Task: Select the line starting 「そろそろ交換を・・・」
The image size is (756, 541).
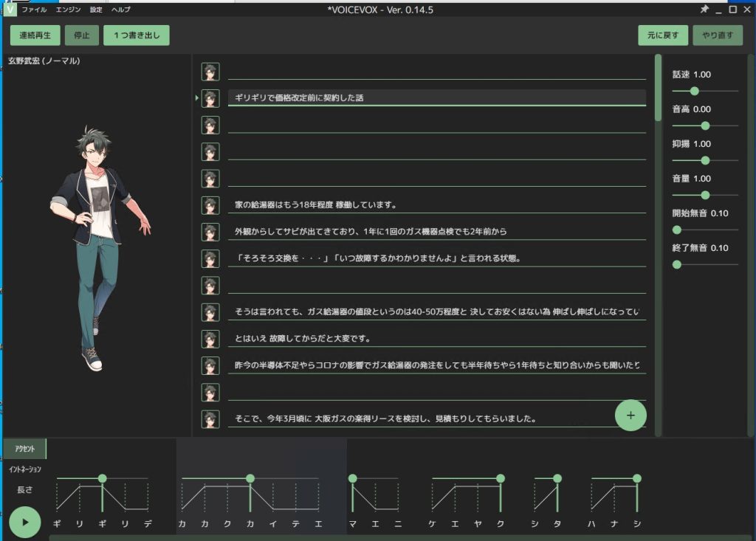Action: (437, 258)
